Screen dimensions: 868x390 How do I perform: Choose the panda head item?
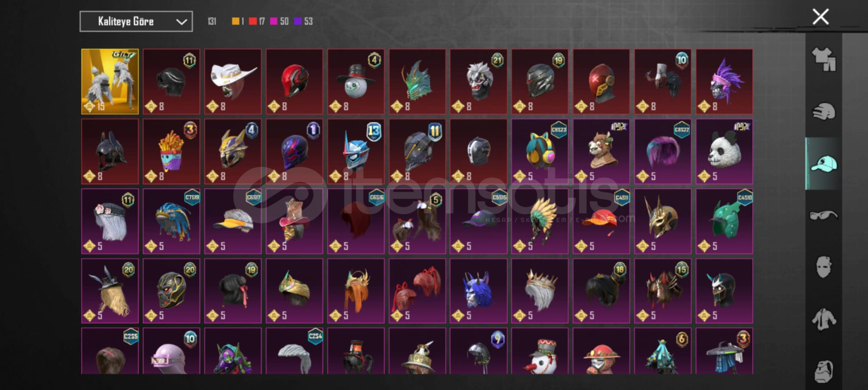coord(724,151)
